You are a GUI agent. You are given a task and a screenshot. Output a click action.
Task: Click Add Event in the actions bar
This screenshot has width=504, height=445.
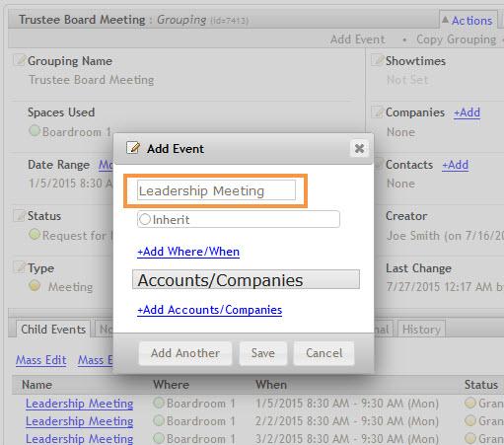click(x=357, y=39)
